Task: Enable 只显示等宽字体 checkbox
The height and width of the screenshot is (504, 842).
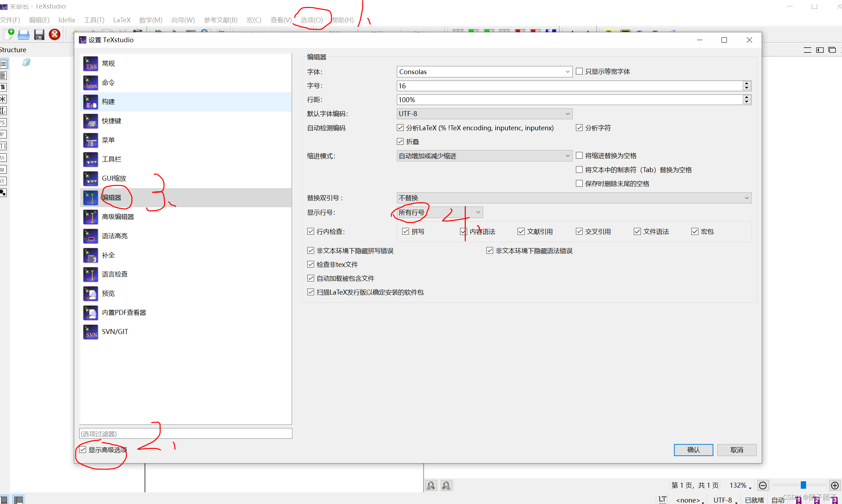Action: 579,71
